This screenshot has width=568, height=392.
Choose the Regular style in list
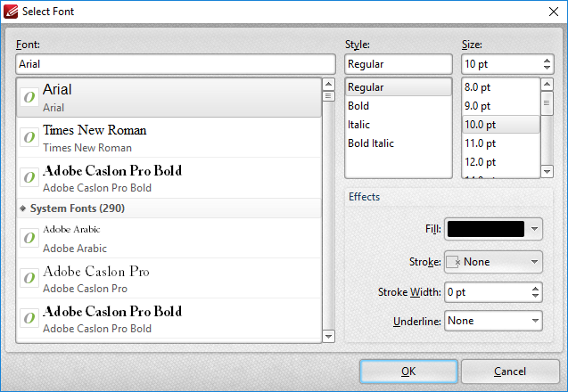pos(399,87)
